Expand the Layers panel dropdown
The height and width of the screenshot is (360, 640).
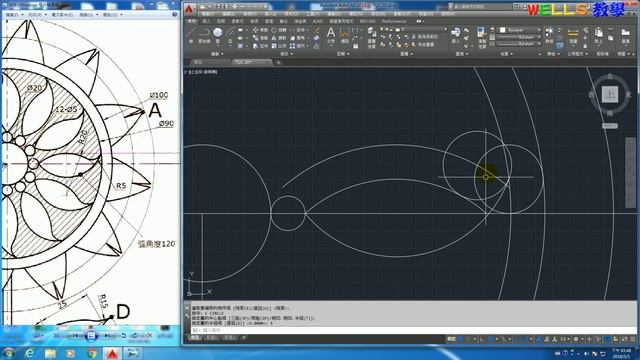(x=406, y=54)
